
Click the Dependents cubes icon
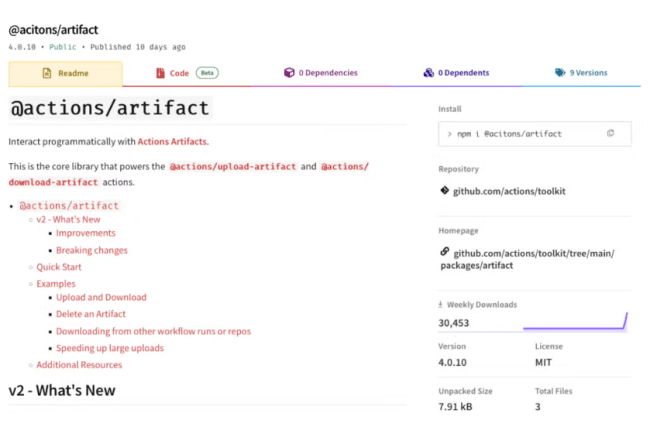pos(428,73)
